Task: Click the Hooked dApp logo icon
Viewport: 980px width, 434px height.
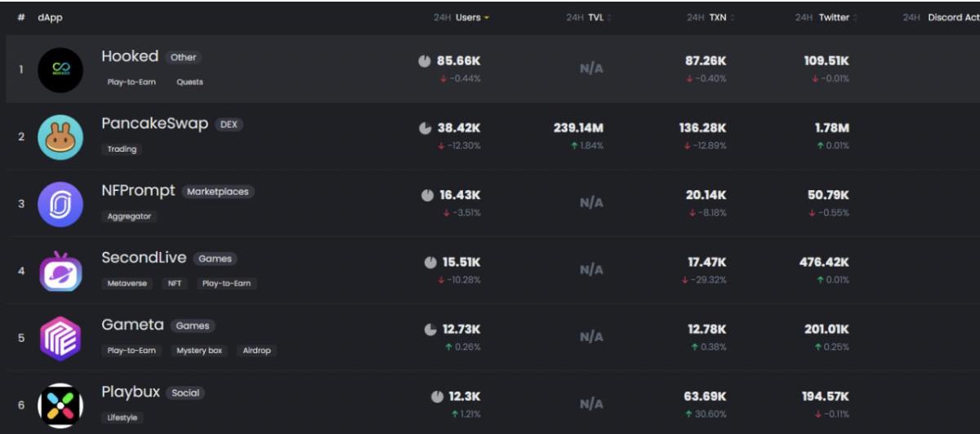Action: tap(60, 70)
